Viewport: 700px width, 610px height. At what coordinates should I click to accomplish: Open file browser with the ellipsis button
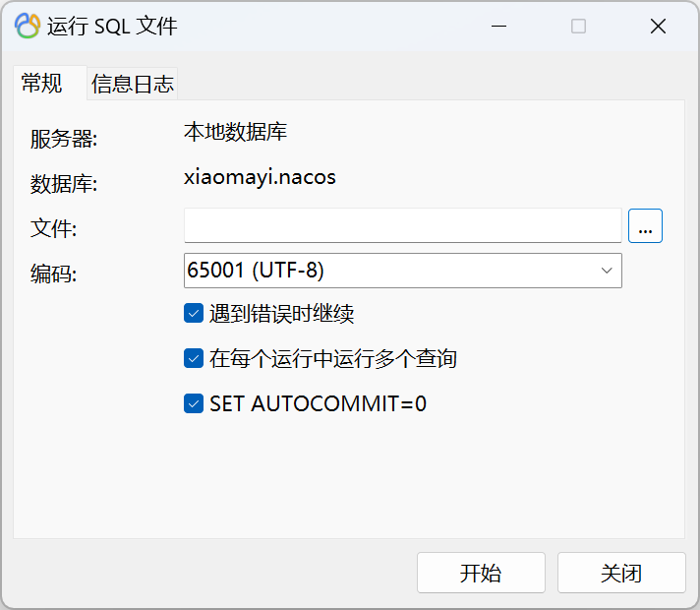click(x=645, y=225)
